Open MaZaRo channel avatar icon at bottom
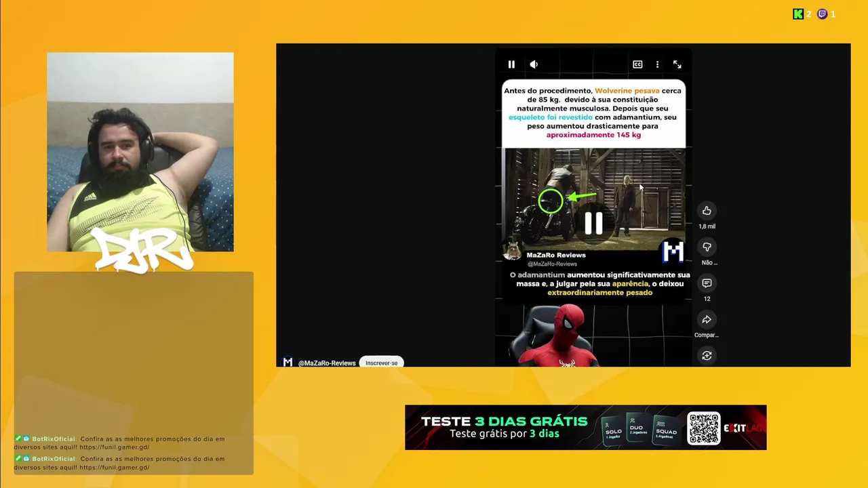 288,363
